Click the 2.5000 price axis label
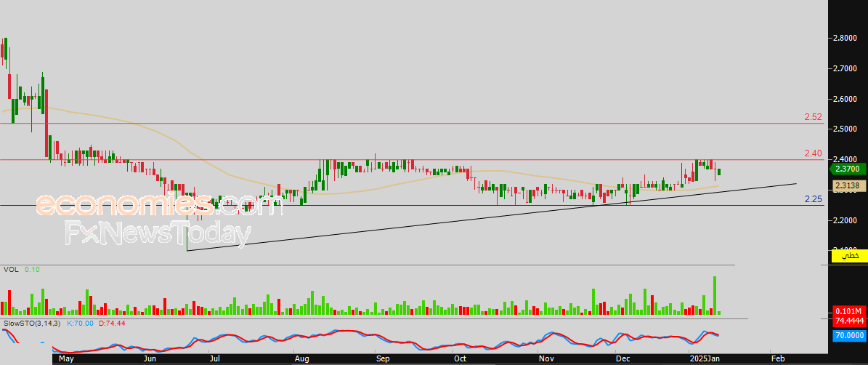Image resolution: width=868 pixels, height=365 pixels. click(846, 129)
